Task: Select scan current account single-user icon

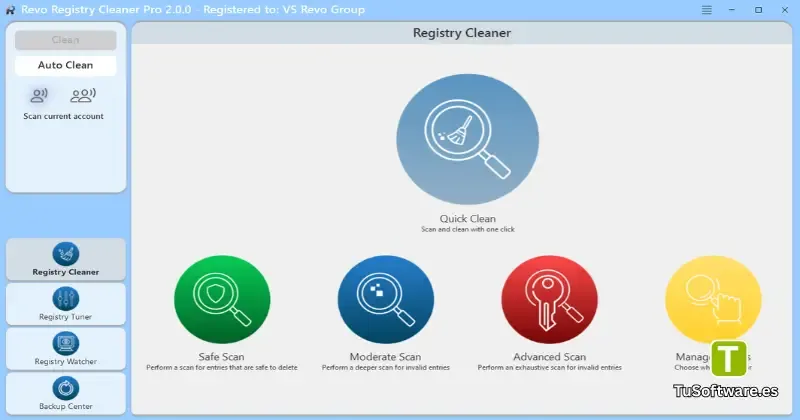Action: click(x=39, y=95)
